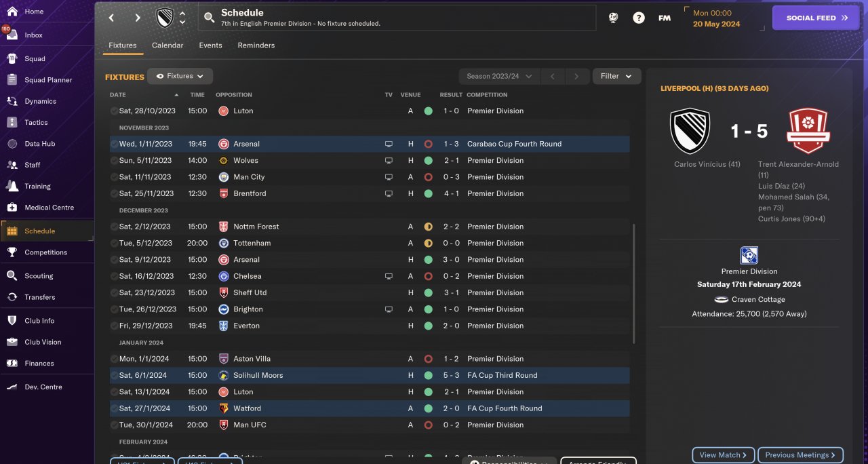Open the Tactics section from the sidebar
This screenshot has height=464, width=868.
click(12, 123)
